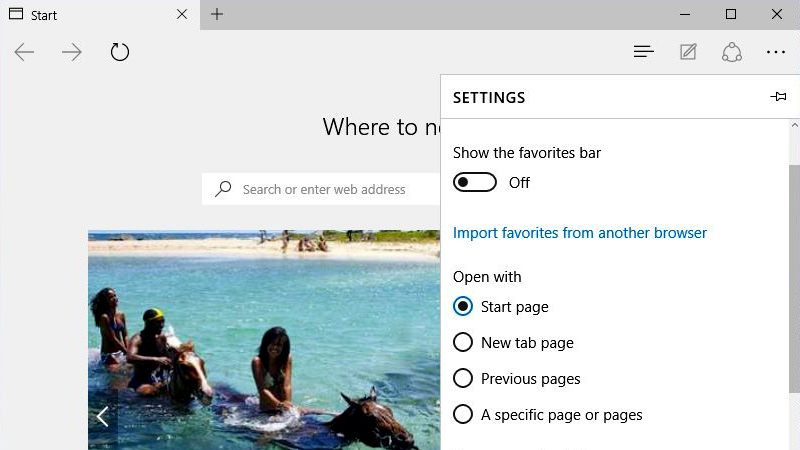Pin the Settings pane open
Viewport: 800px width, 450px height.
(778, 97)
